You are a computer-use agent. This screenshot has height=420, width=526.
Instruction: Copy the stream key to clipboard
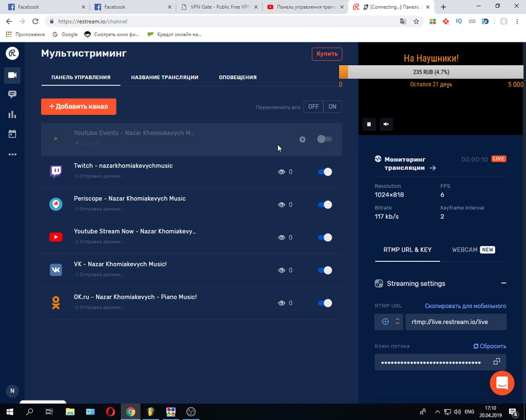coord(497,361)
